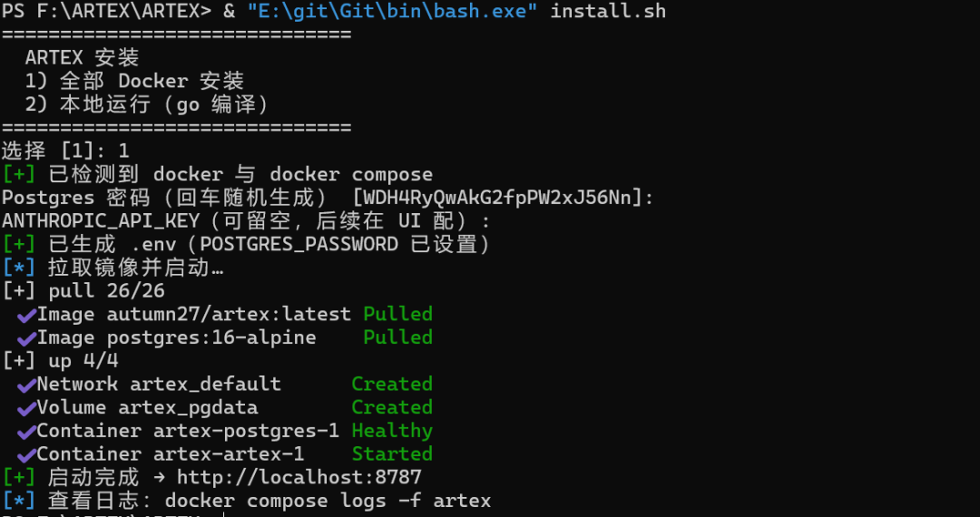Click the blue [*] marker before the image pull line
980x517 pixels.
[19, 268]
